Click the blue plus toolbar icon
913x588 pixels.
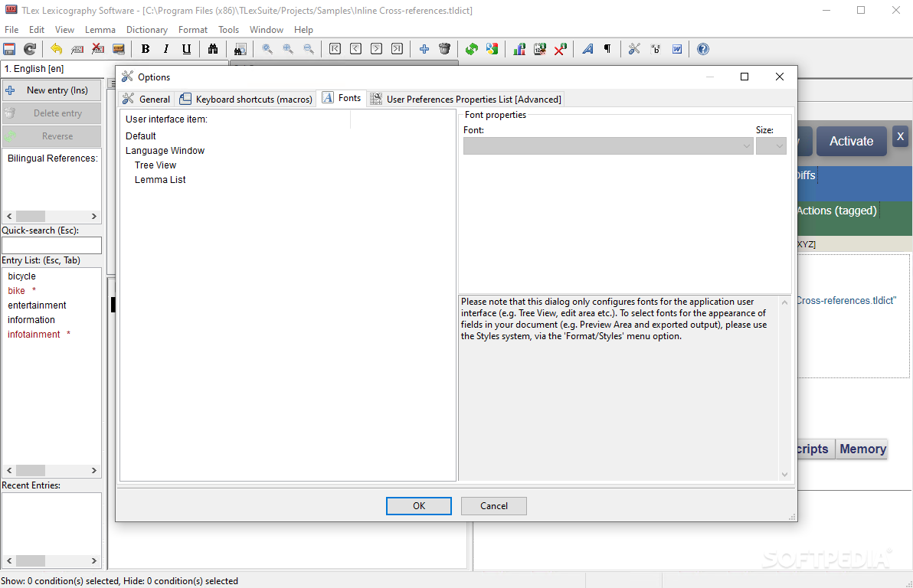coord(424,49)
